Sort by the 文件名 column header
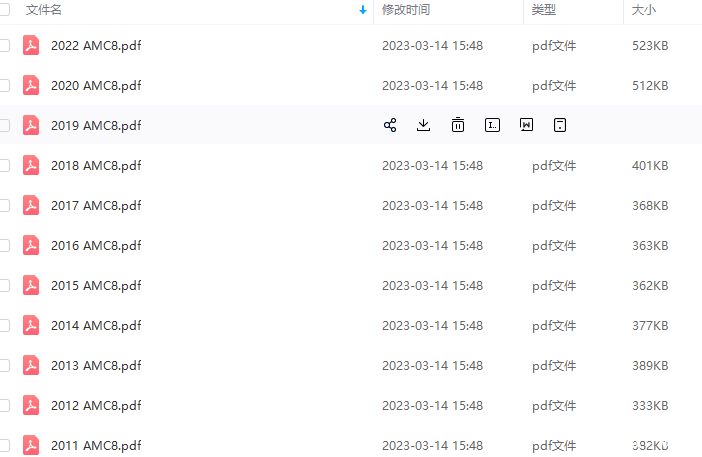The width and height of the screenshot is (702, 457). click(x=43, y=10)
